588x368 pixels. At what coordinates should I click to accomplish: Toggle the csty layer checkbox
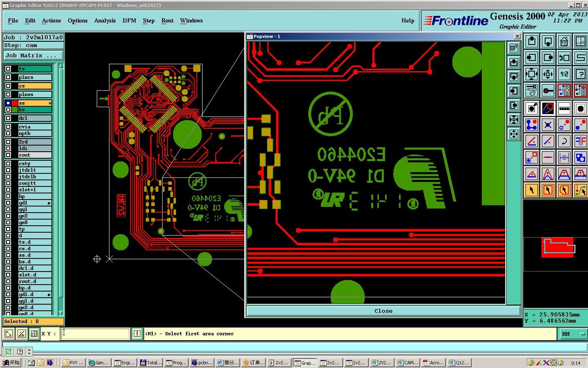point(8,164)
